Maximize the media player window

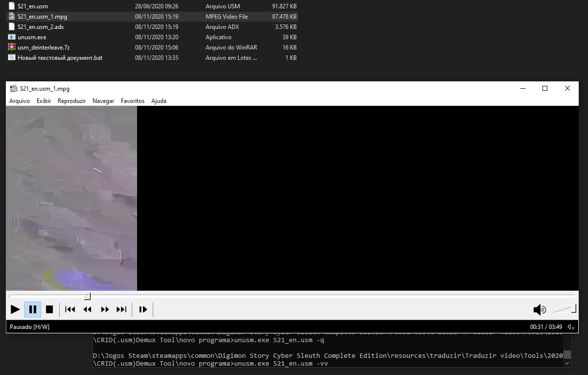click(545, 89)
